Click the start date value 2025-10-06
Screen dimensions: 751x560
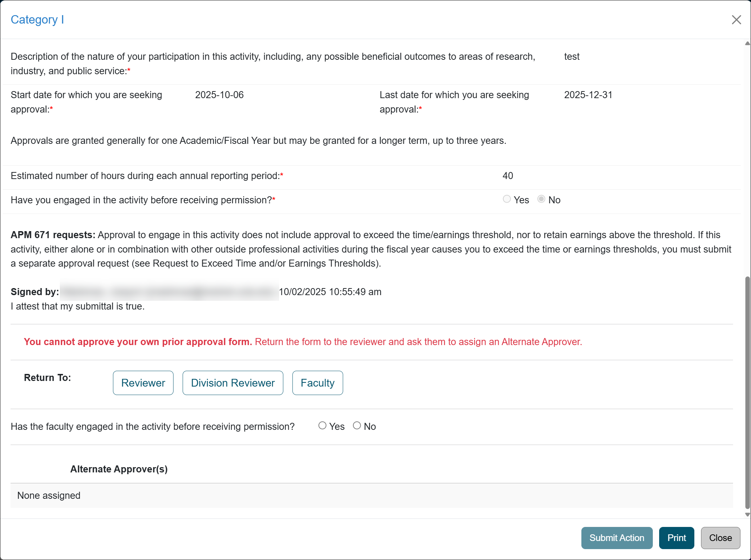[x=219, y=95]
